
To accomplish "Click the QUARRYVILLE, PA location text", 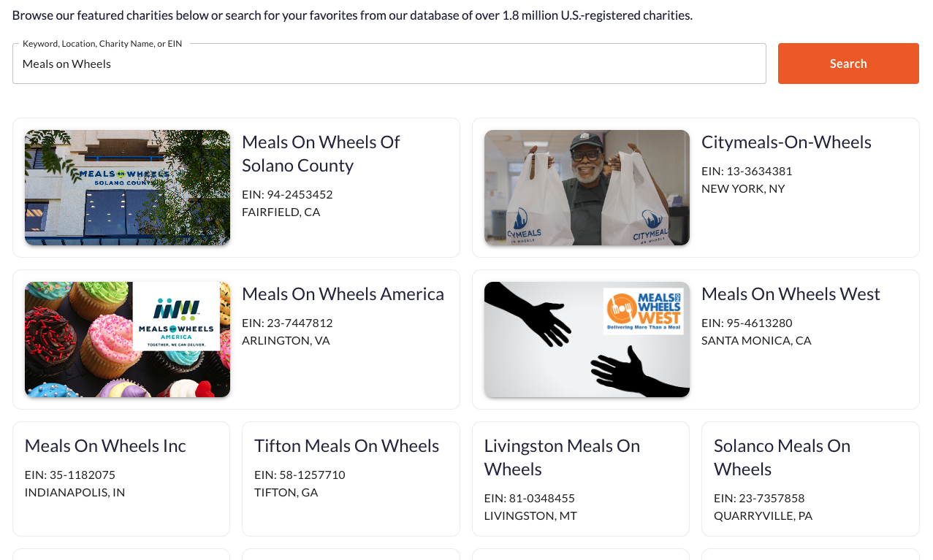I will [x=763, y=515].
